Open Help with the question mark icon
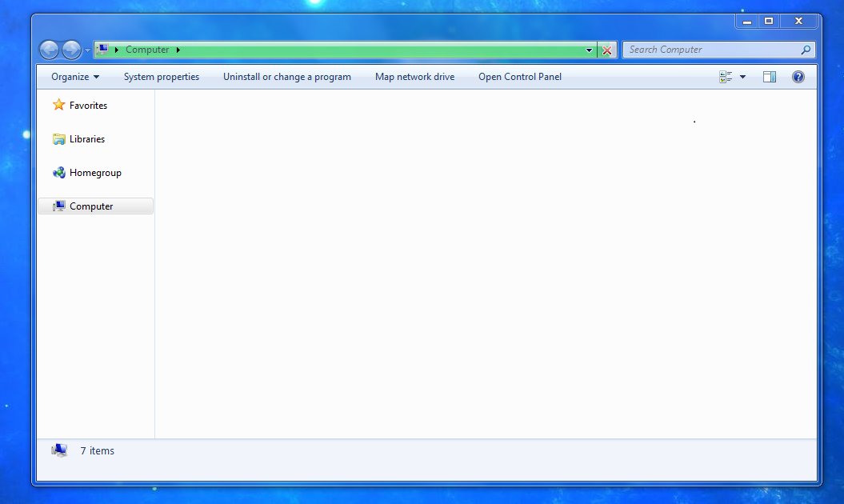This screenshot has height=504, width=844. pyautogui.click(x=798, y=77)
